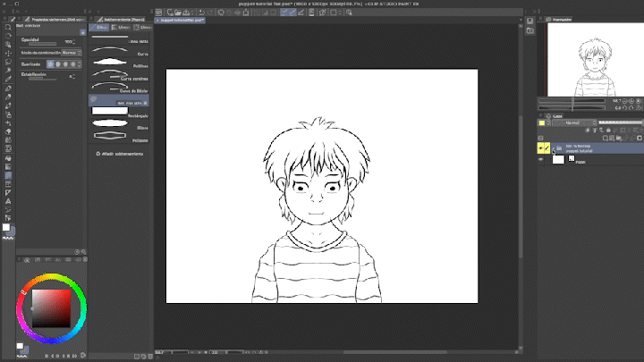Select the magnifier zoom tool at toolbar top
Screen dimensions: 644x362
[8, 27]
